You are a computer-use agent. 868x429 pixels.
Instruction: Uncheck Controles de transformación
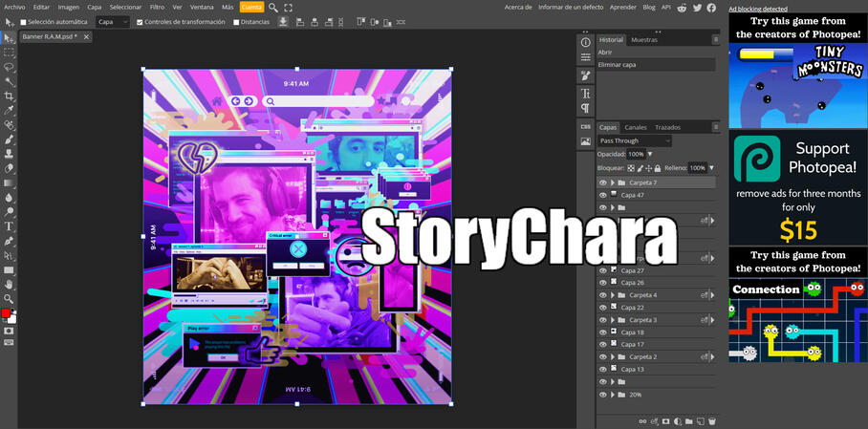[x=140, y=22]
